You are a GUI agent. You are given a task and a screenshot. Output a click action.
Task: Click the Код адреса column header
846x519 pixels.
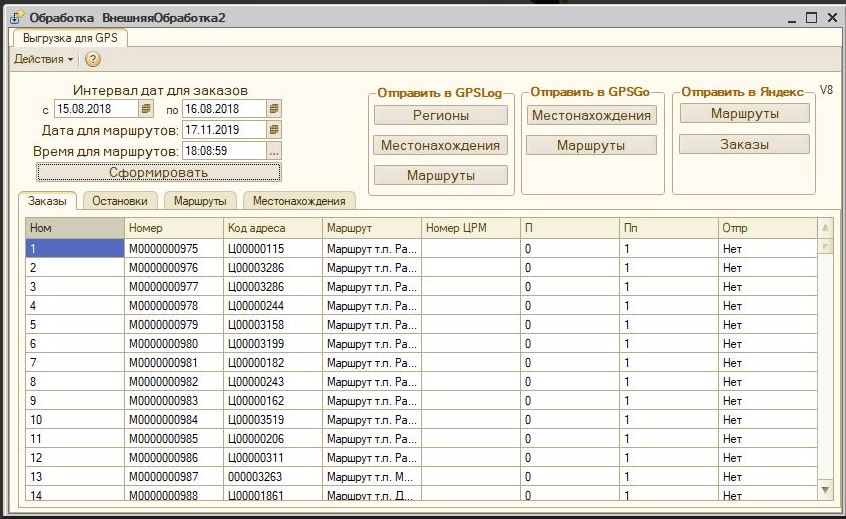coord(272,228)
